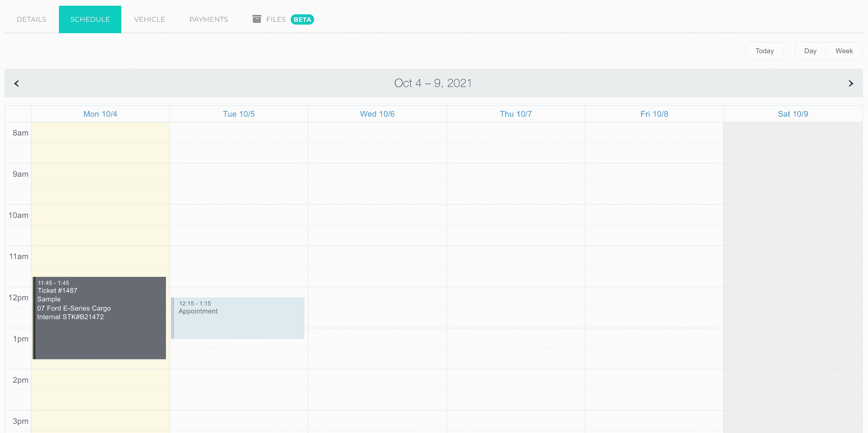Image resolution: width=868 pixels, height=433 pixels.
Task: Go to the previous week using the left arrow
Action: point(17,83)
